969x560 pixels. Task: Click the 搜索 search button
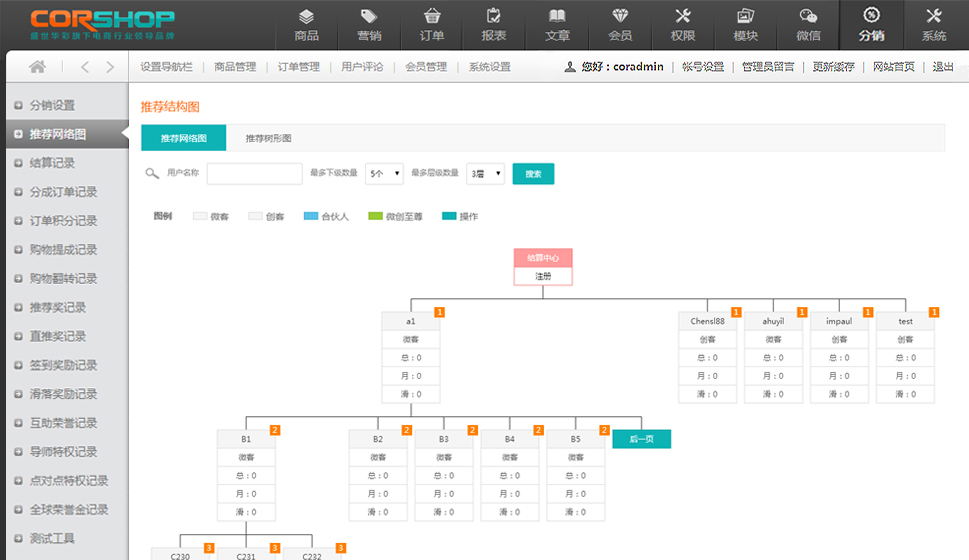(533, 174)
